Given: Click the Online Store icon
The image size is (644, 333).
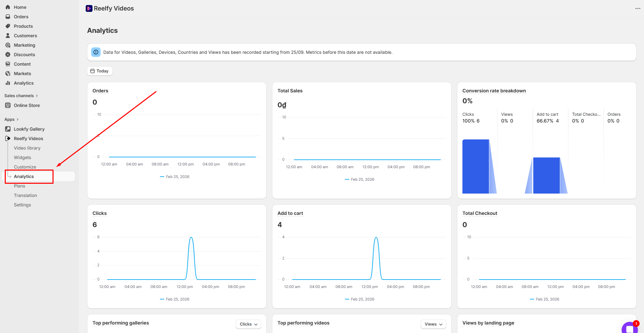Looking at the screenshot, I should click(8, 105).
